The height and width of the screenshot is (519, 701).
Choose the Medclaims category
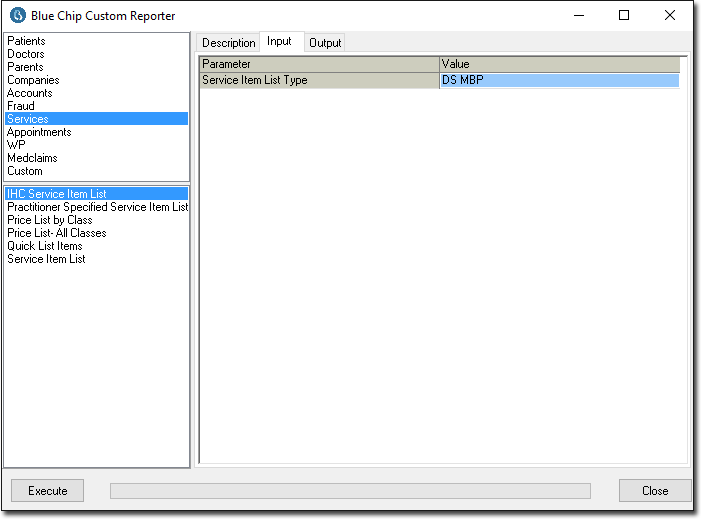click(32, 158)
